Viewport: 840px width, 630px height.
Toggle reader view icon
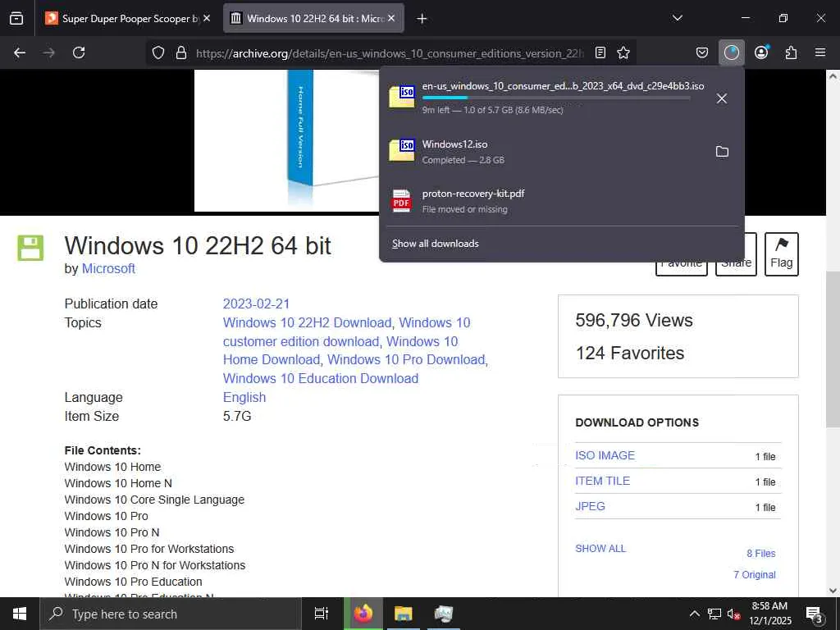point(600,52)
